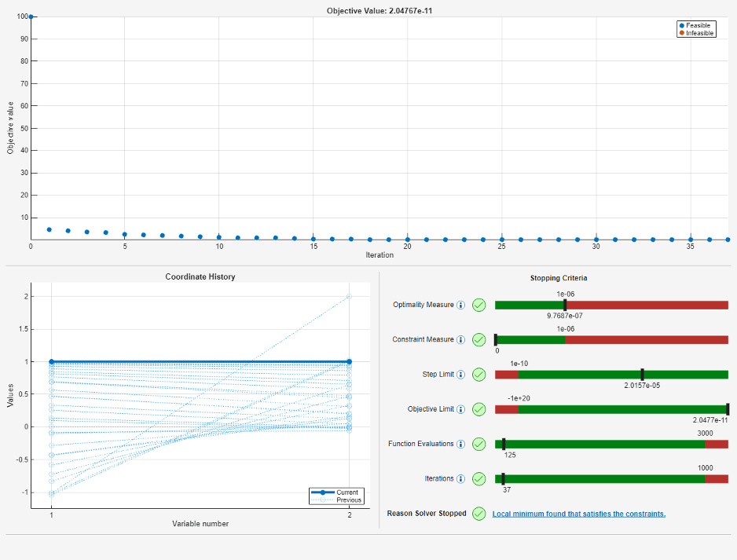
Task: Click the Iteration axis label
Action: pos(379,255)
